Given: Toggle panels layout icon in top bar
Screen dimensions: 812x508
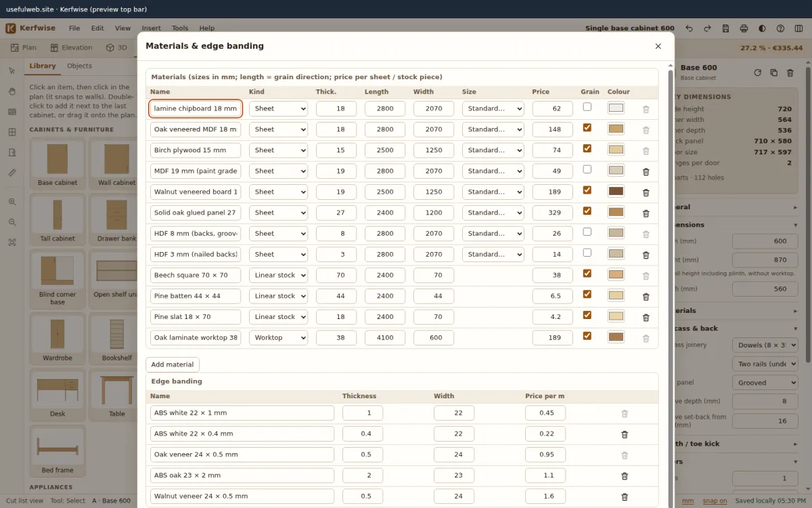Looking at the screenshot, I should [x=798, y=28].
